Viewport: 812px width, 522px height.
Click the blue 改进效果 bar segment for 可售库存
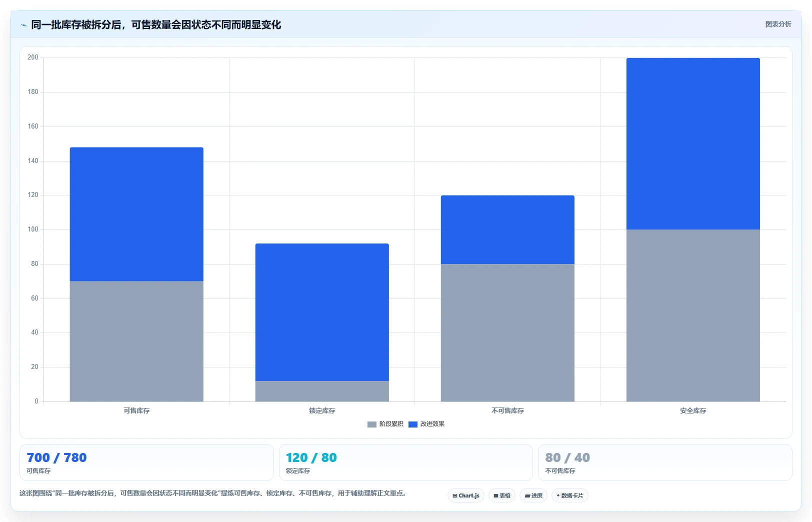[x=136, y=214]
